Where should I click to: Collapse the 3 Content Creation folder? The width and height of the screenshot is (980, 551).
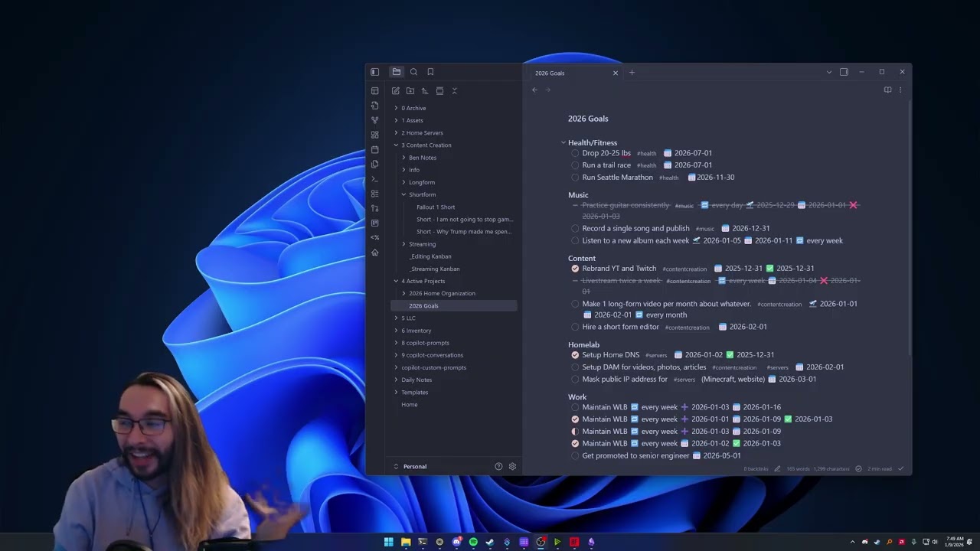[396, 145]
